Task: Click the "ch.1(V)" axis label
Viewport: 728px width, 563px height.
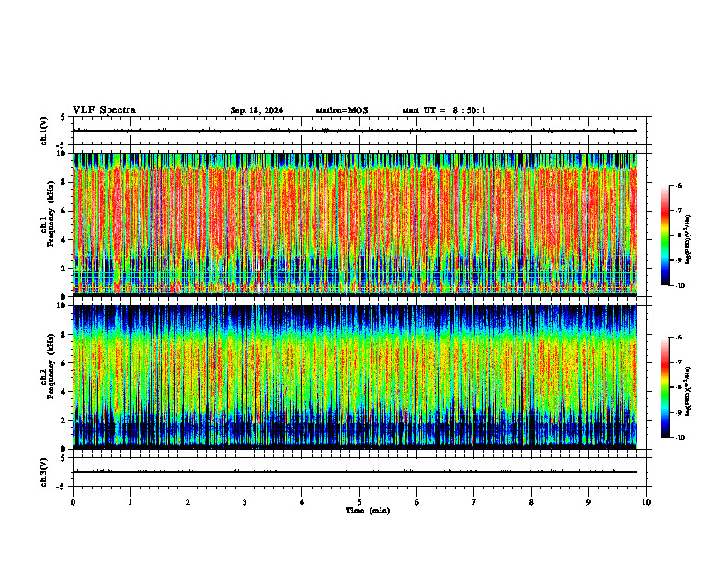Action: pyautogui.click(x=43, y=131)
